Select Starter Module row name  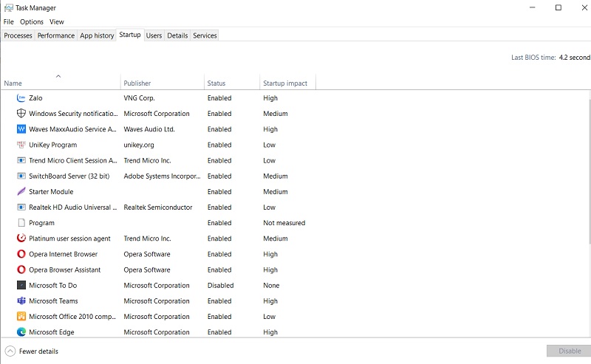51,192
